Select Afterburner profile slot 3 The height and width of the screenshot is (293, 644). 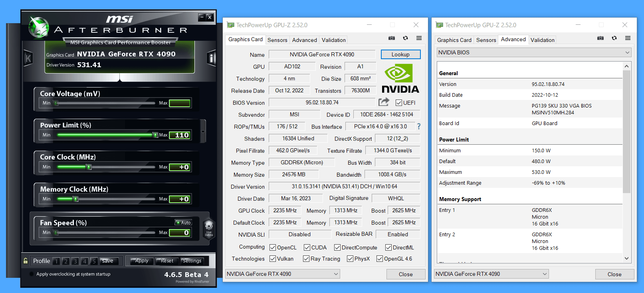point(75,261)
